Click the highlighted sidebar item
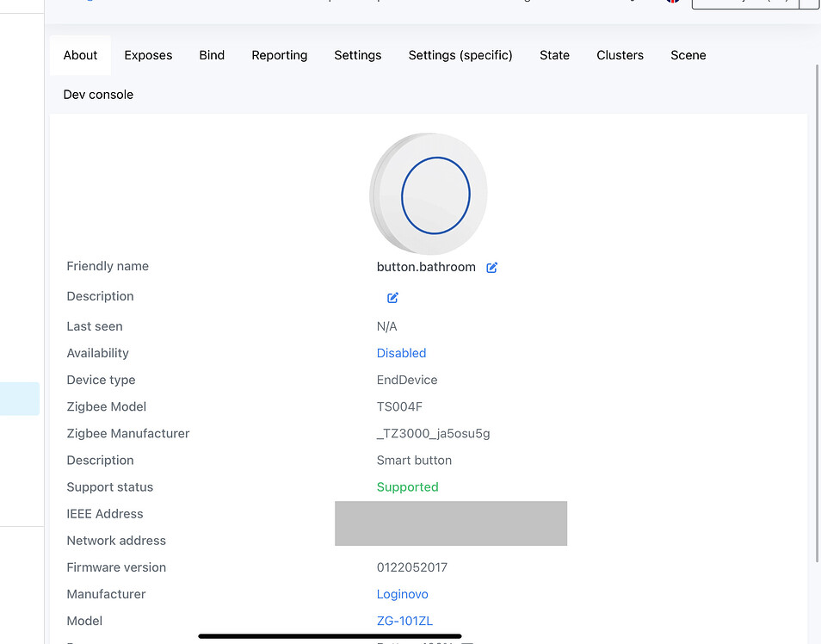 coord(20,399)
